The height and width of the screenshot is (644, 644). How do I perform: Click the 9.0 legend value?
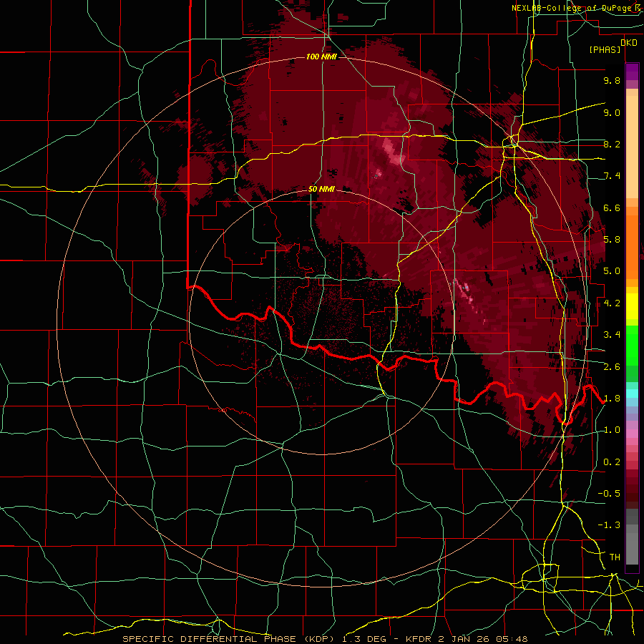612,112
